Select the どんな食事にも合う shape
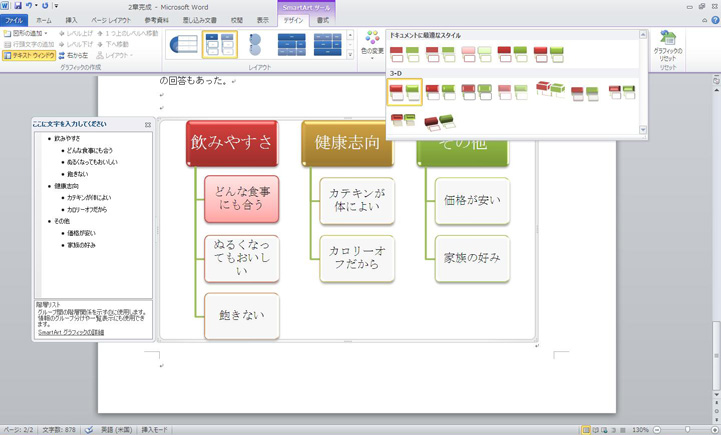Screen dimensions: 721x435 coord(242,199)
